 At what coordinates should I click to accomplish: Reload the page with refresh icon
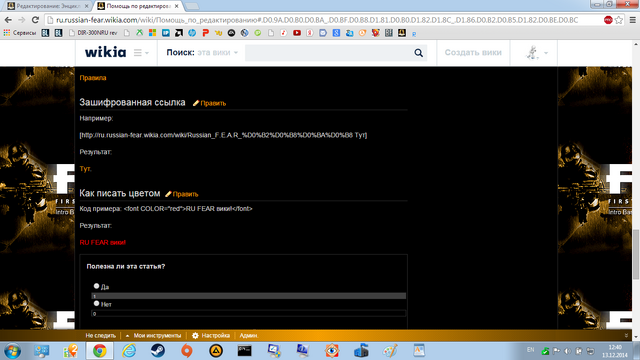pos(36,20)
